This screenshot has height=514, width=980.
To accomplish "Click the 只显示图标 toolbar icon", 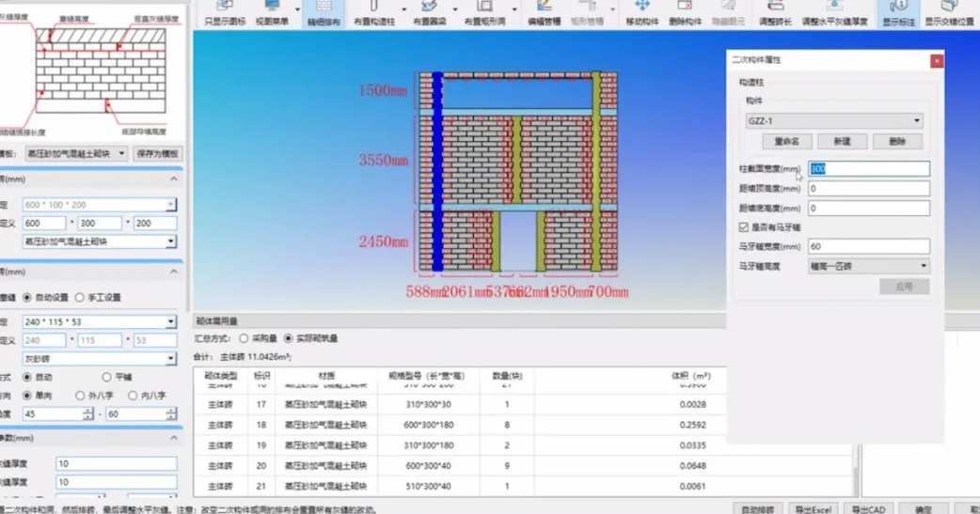I will [x=225, y=13].
